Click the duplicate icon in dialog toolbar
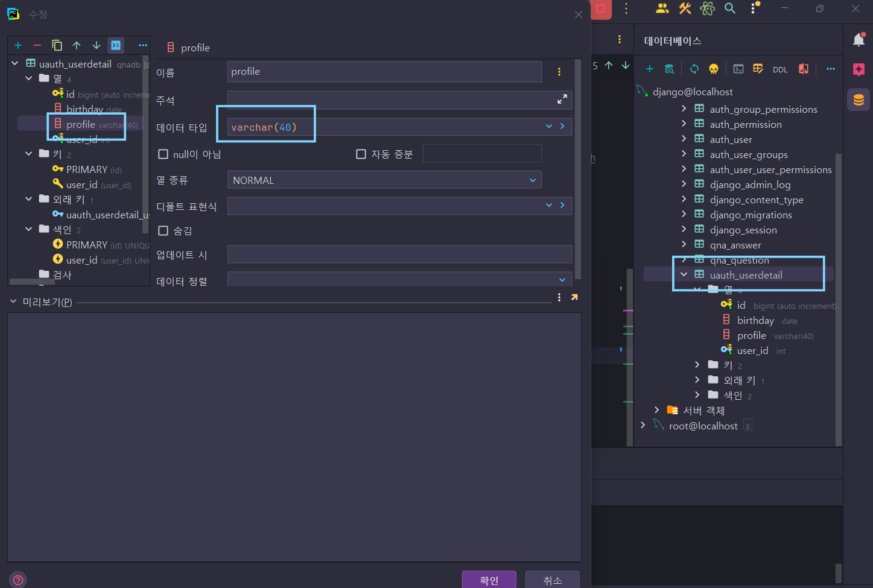This screenshot has width=873, height=588. 57,45
